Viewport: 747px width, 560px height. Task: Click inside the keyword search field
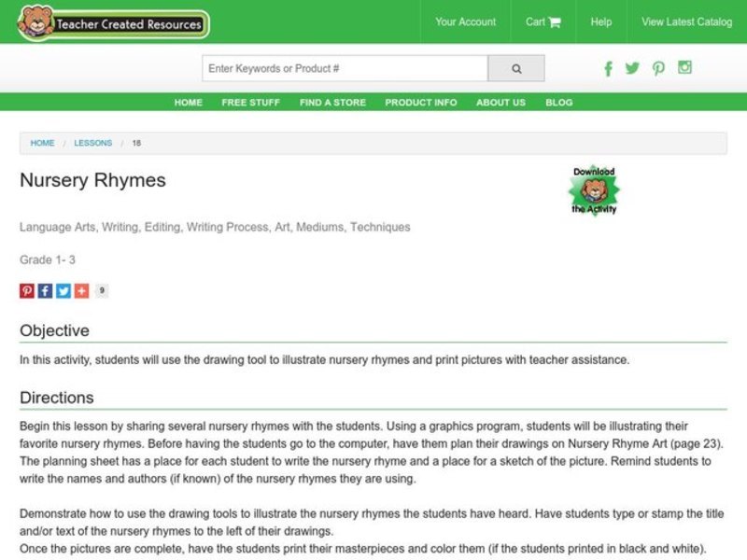336,68
